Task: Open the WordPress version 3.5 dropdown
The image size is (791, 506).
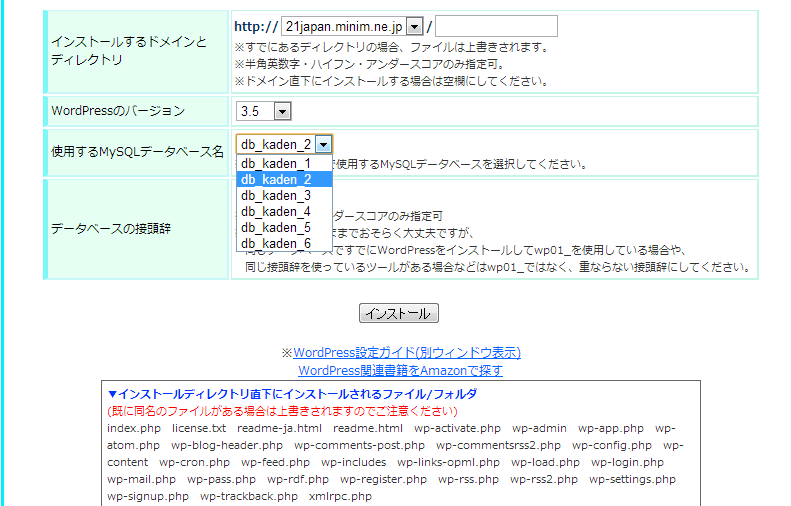Action: click(x=263, y=111)
